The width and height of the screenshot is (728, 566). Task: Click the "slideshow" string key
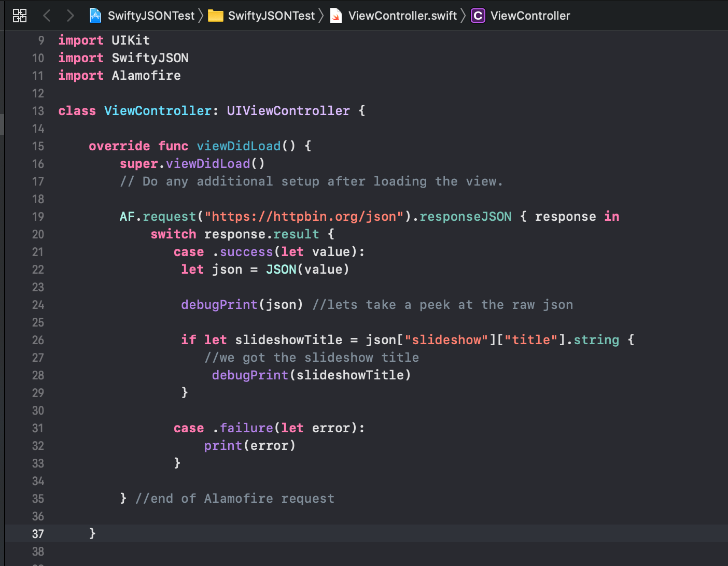coord(446,339)
